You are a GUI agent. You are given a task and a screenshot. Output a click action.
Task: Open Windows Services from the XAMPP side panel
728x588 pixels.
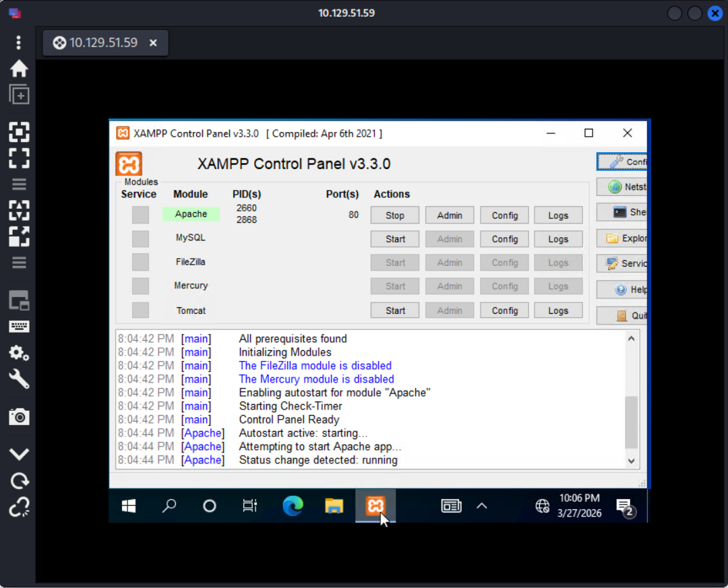pos(624,263)
